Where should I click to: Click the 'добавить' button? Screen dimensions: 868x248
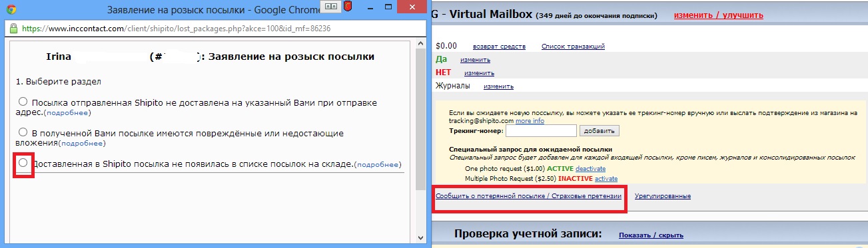[x=600, y=131]
